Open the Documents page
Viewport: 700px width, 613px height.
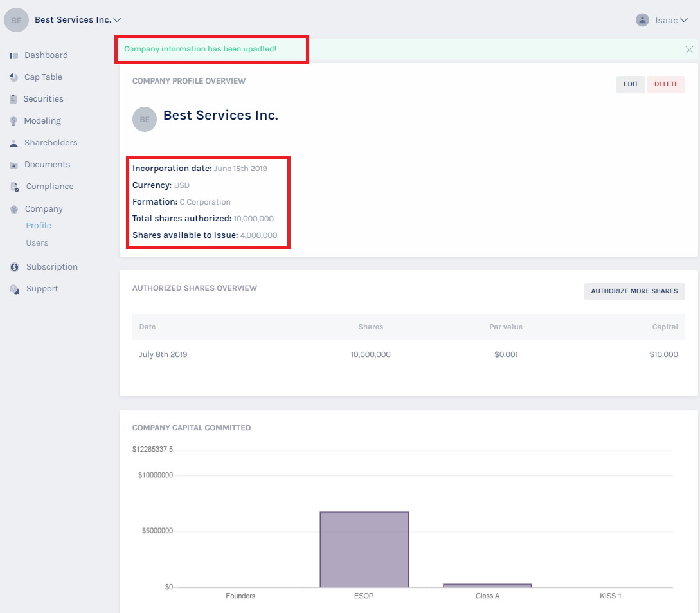[48, 165]
